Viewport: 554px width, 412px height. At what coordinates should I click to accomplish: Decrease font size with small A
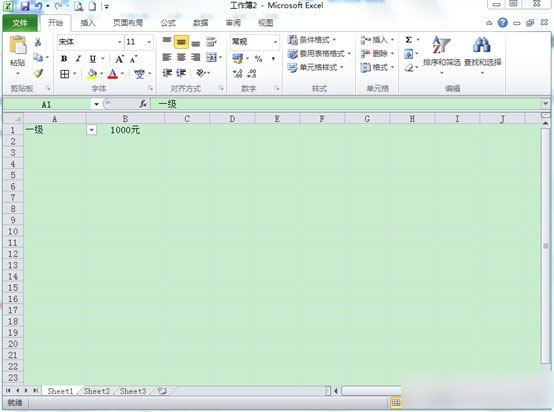point(133,59)
